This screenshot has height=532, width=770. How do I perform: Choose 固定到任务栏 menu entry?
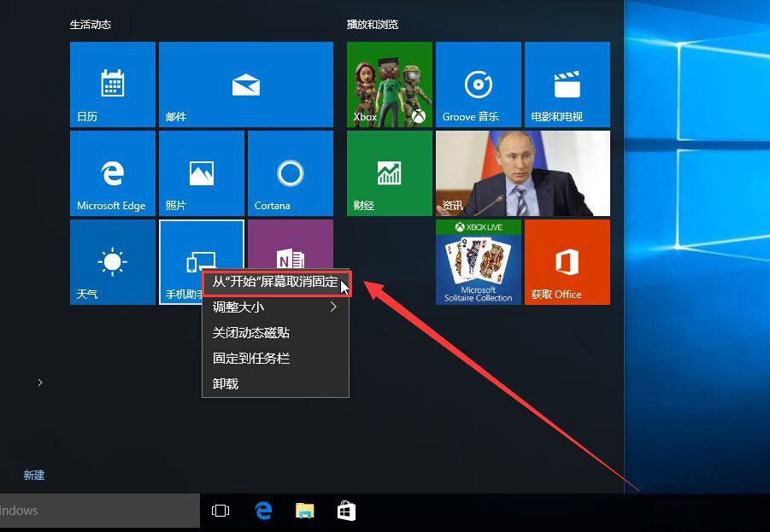coord(275,359)
